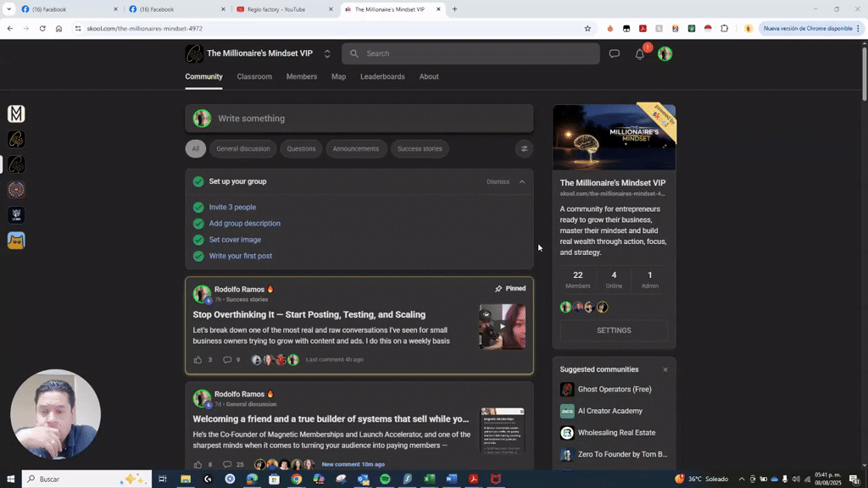
Task: Filter posts by Success stories
Action: (x=420, y=149)
